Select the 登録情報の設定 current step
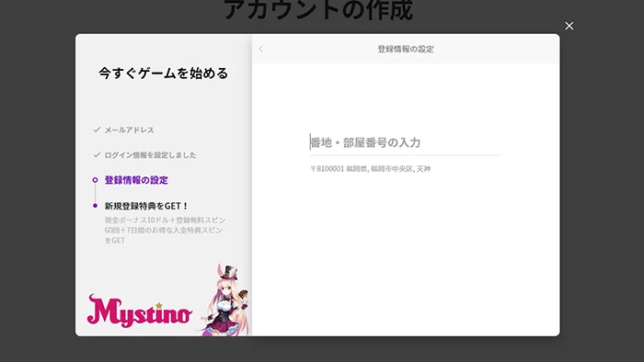644x362 pixels. (136, 180)
